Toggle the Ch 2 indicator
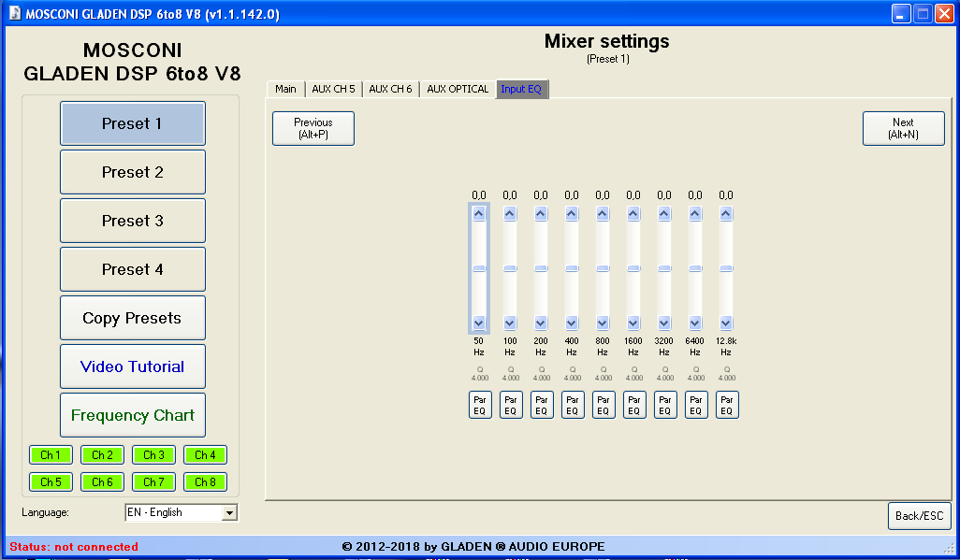This screenshot has height=560, width=960. 102,454
